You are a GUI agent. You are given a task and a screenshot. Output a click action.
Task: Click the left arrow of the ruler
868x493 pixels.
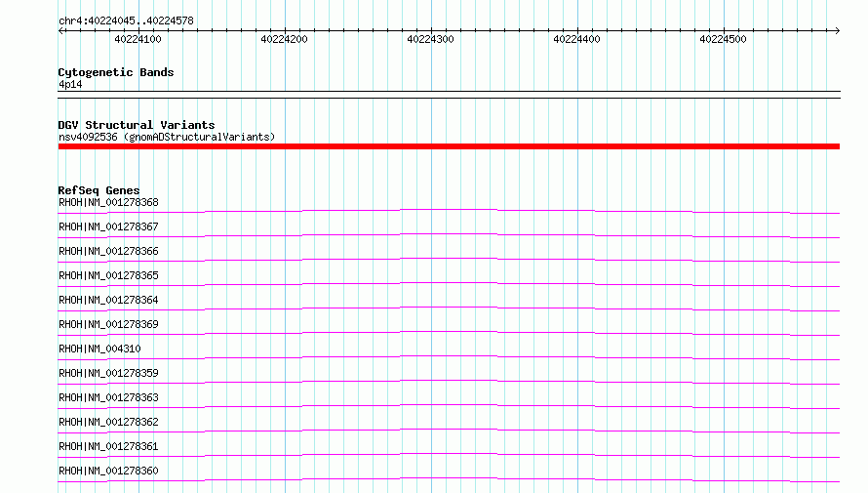(60, 30)
